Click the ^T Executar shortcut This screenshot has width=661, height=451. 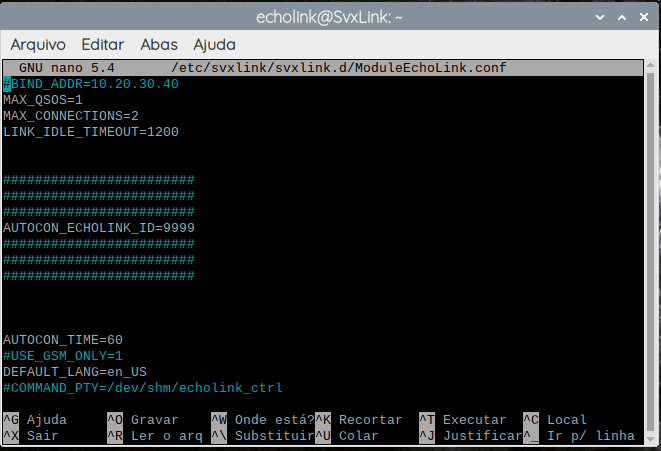(x=462, y=420)
